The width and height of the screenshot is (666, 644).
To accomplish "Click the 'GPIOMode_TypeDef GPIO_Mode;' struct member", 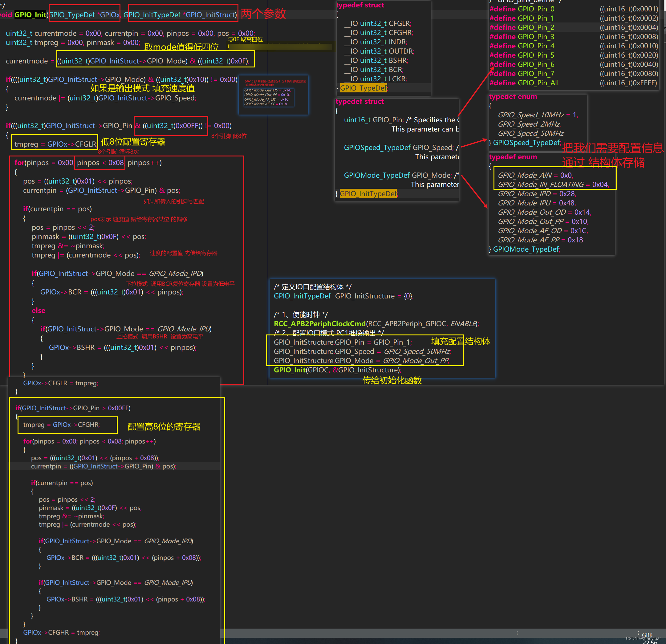I will pos(398,175).
